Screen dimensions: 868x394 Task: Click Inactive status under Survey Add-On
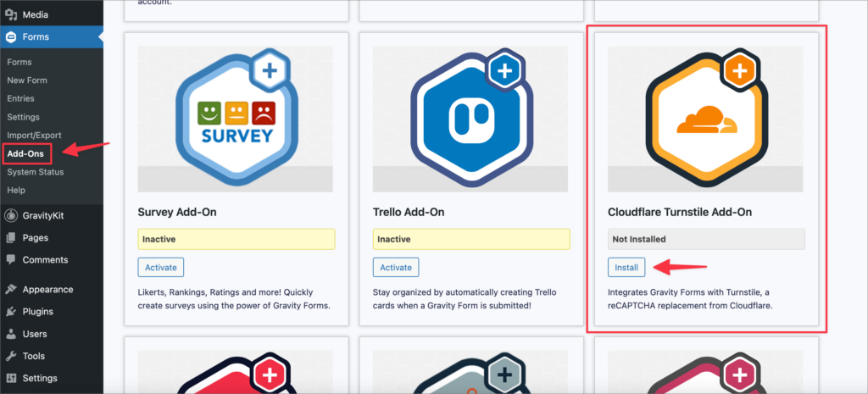click(236, 239)
